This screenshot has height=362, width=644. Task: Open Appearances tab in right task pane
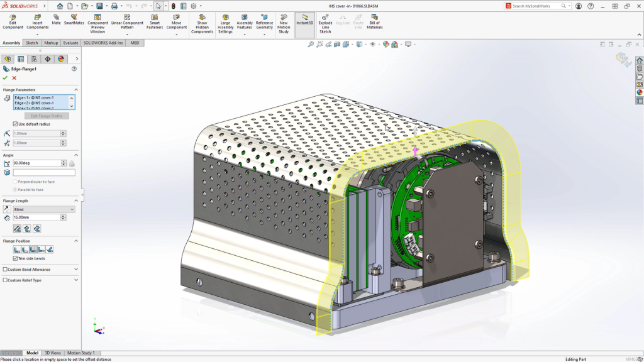pos(640,92)
